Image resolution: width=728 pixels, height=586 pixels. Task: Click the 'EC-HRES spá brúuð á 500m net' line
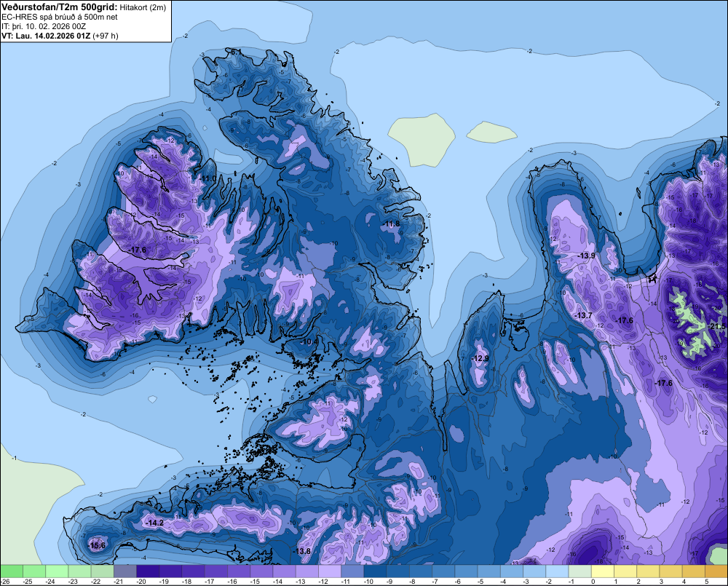click(x=60, y=17)
